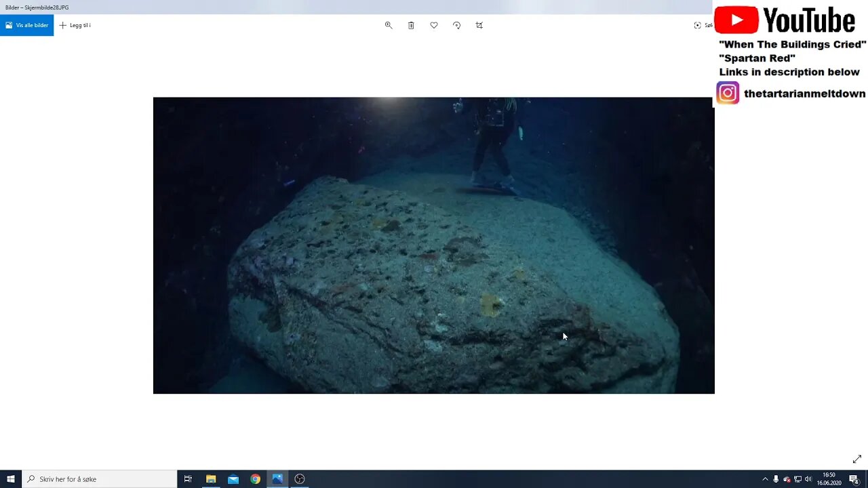Click the 'Vis alle bilder' button
868x488 pixels.
(26, 25)
